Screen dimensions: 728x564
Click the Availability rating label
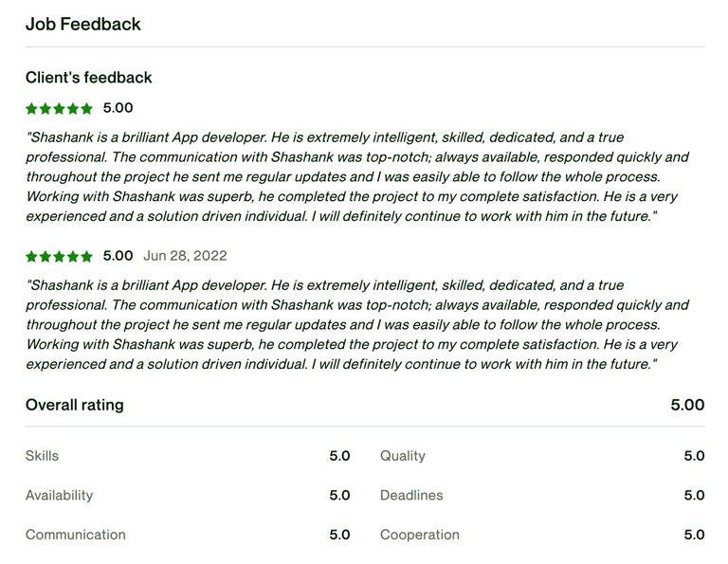(x=60, y=495)
